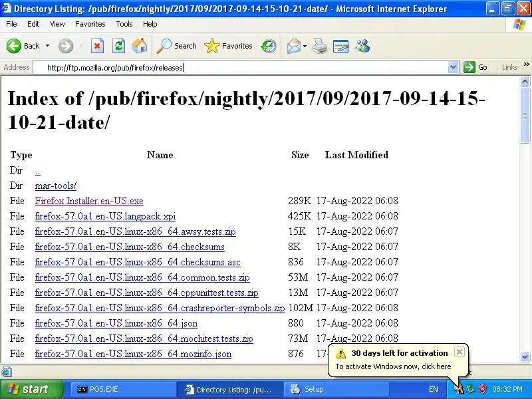This screenshot has width=532, height=399.
Task: Click the green Back arrow icon
Action: click(x=14, y=46)
